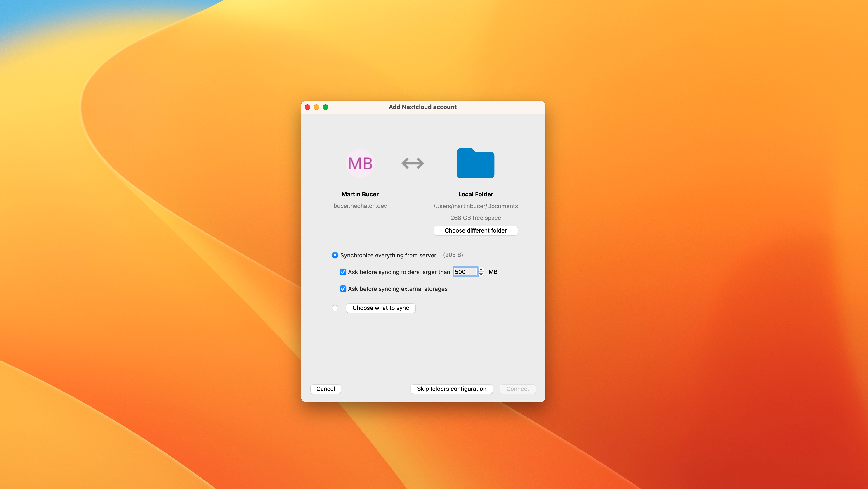Image resolution: width=868 pixels, height=489 pixels.
Task: Click the two-way sync arrow icon
Action: coord(413,163)
